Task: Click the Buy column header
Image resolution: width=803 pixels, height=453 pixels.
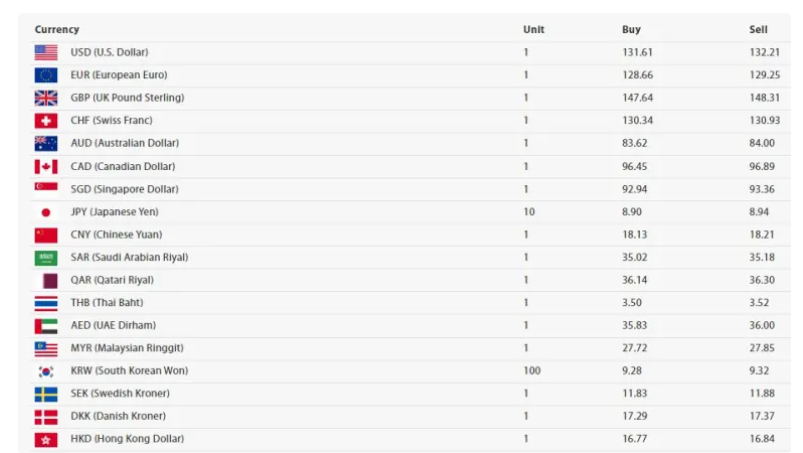Action: (631, 29)
